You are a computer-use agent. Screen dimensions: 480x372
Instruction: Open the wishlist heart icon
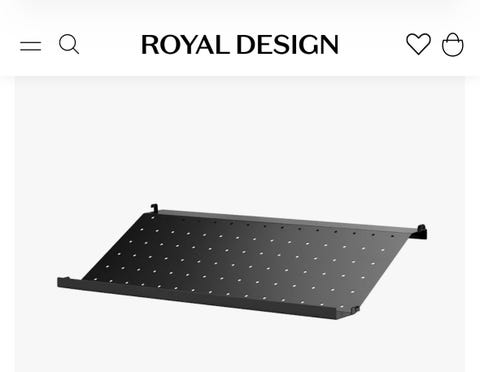click(x=418, y=44)
